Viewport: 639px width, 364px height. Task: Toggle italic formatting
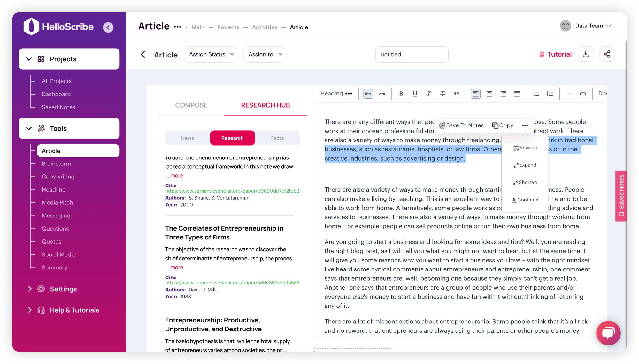coord(428,94)
